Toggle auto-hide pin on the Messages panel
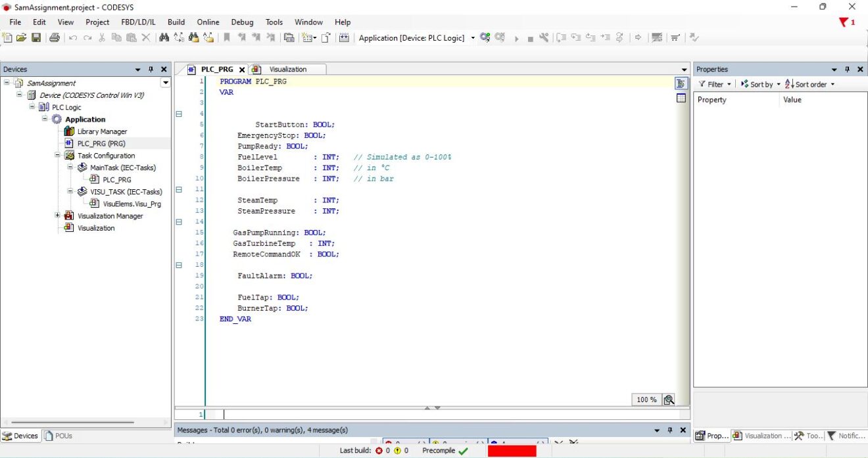Screen dimensions: 868x458 coord(671,430)
